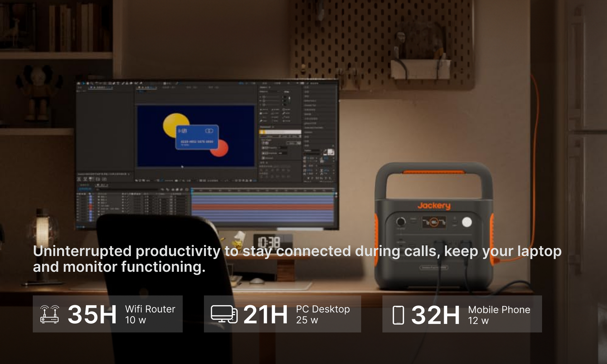Click the PC Desktop monitor icon

tap(224, 314)
